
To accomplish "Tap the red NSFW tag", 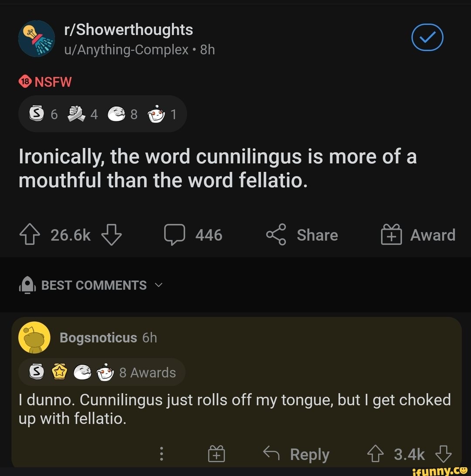I will click(45, 82).
